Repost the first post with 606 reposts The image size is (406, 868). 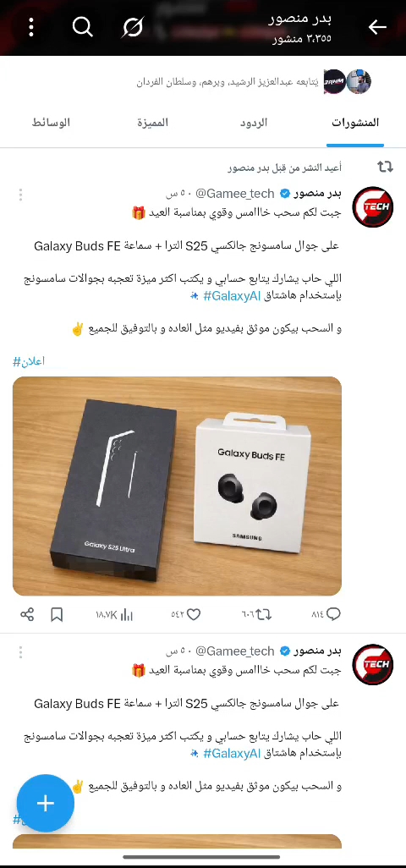click(256, 614)
